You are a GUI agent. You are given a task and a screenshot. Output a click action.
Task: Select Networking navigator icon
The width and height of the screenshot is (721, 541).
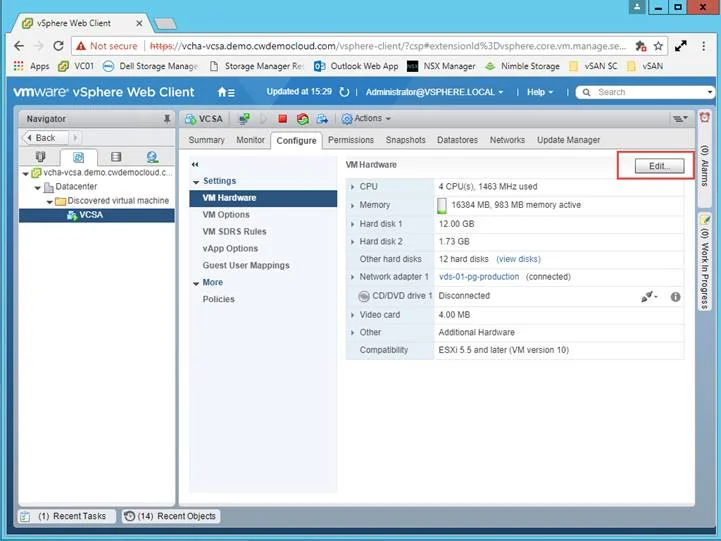click(x=152, y=157)
